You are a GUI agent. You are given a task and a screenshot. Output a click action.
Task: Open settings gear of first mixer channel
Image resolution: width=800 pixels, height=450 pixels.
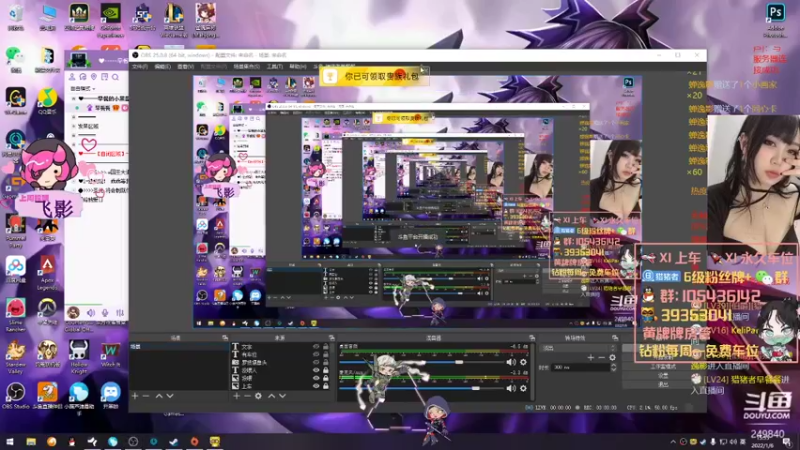(x=523, y=362)
